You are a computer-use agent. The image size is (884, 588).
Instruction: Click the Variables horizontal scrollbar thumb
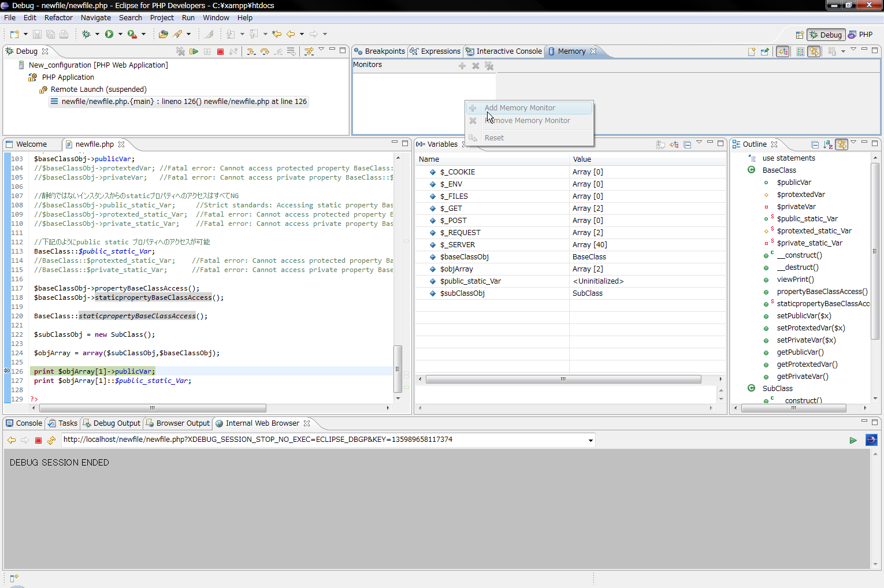(563, 379)
